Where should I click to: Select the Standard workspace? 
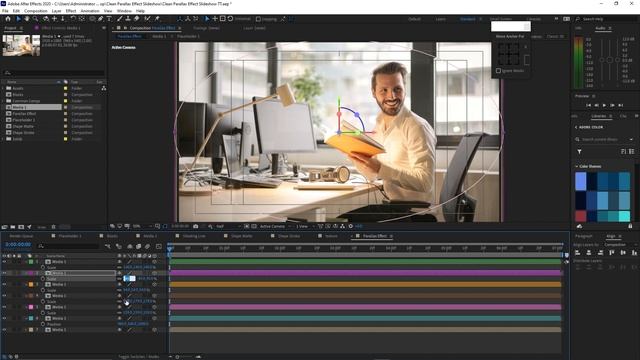click(468, 19)
